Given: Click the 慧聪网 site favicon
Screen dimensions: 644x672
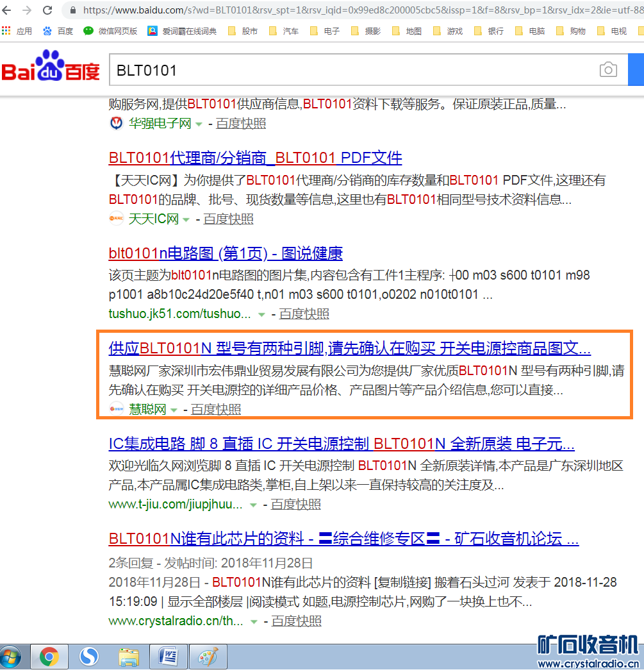Looking at the screenshot, I should tap(116, 409).
